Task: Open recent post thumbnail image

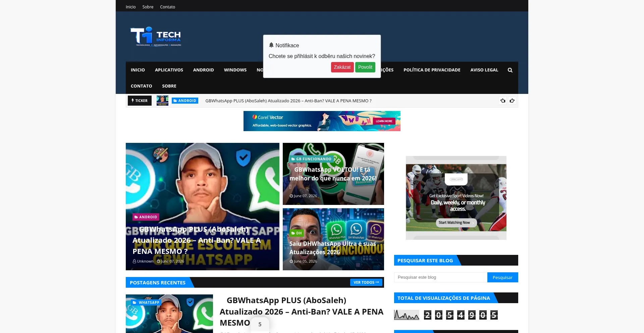Action: (x=169, y=314)
